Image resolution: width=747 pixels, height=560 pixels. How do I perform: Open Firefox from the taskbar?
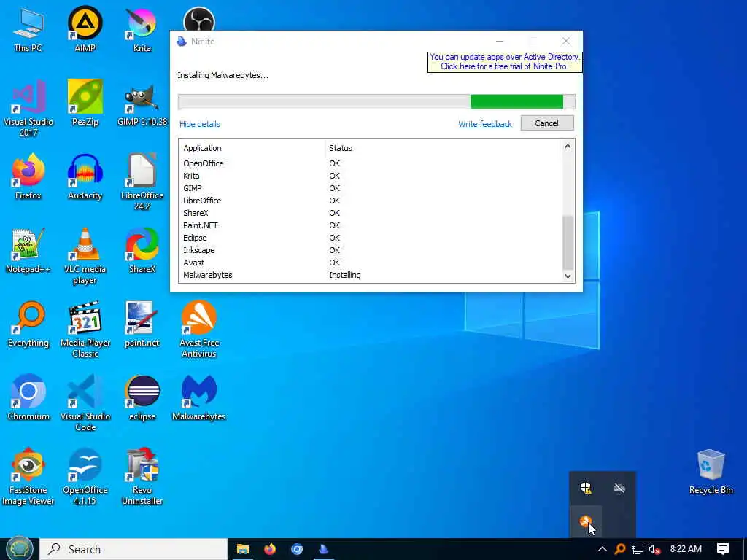pyautogui.click(x=270, y=549)
